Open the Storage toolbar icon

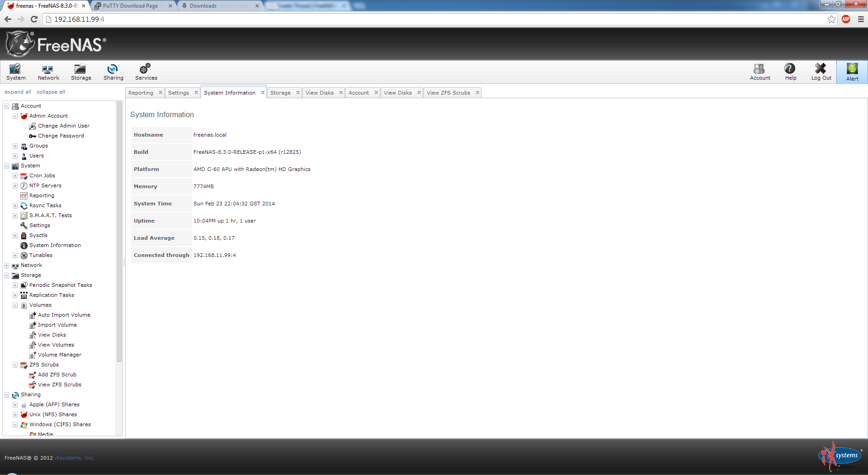[x=81, y=72]
